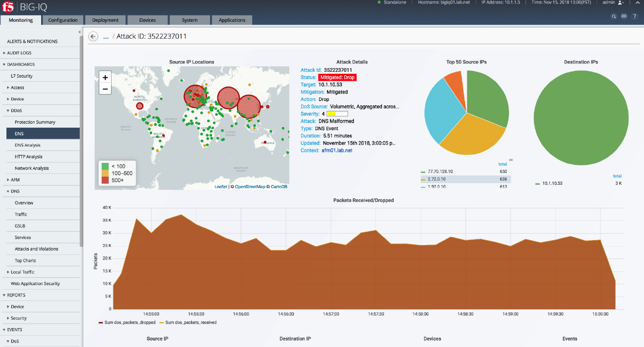Click the green slice of Destination IPs pie
Image resolution: width=644 pixels, height=347 pixels.
click(581, 119)
